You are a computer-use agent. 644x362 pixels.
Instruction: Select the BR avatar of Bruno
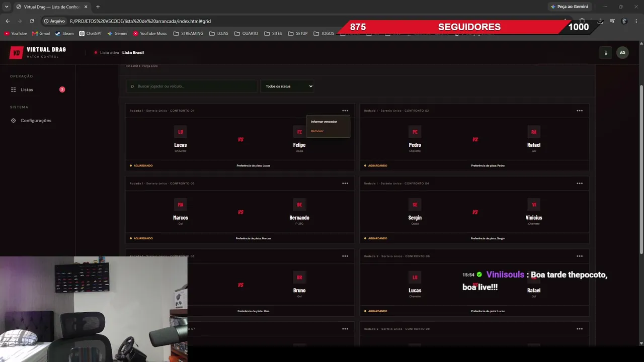[x=299, y=278]
